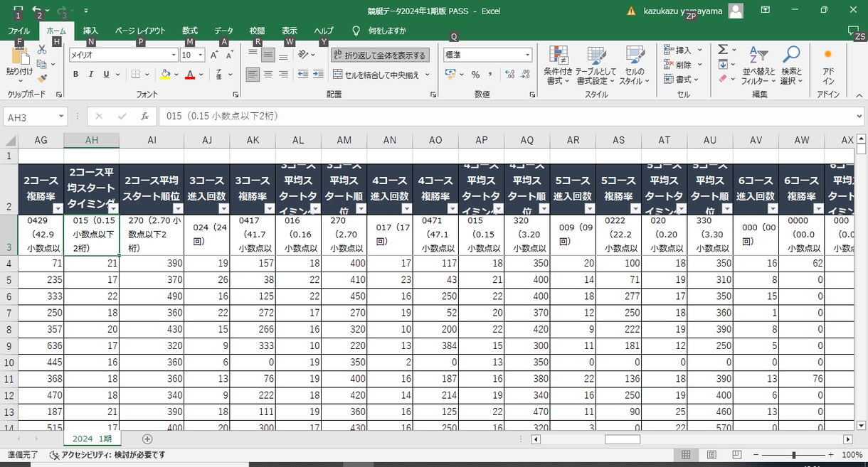Select the Format Painter brush icon
868x467 pixels.
click(42, 78)
